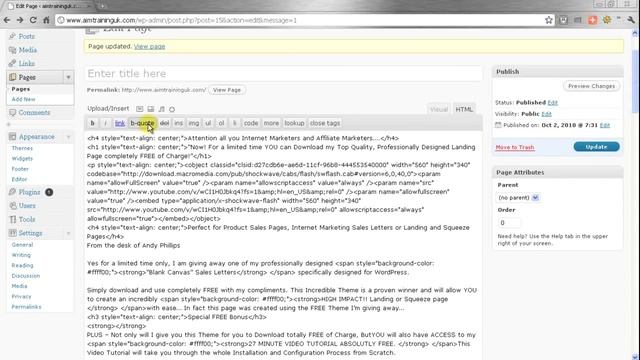The height and width of the screenshot is (360, 640).
Task: Click the Plugins plug icon in sidebar
Action: click(x=12, y=192)
